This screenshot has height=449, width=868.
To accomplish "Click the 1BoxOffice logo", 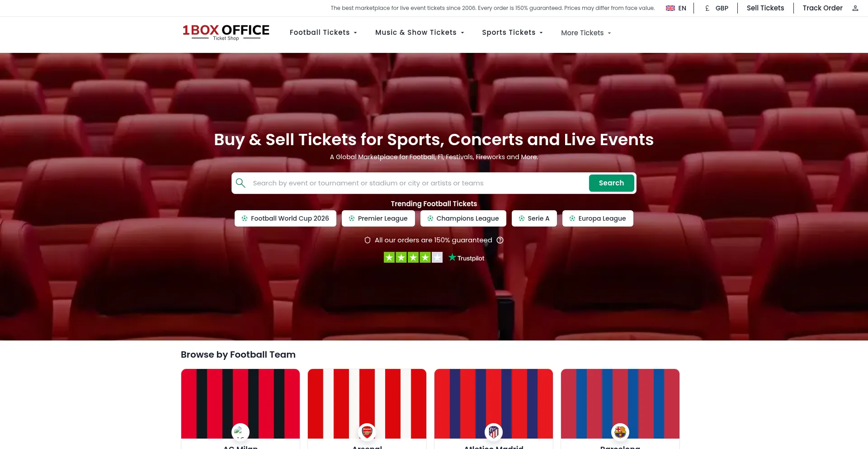I will pos(226,32).
